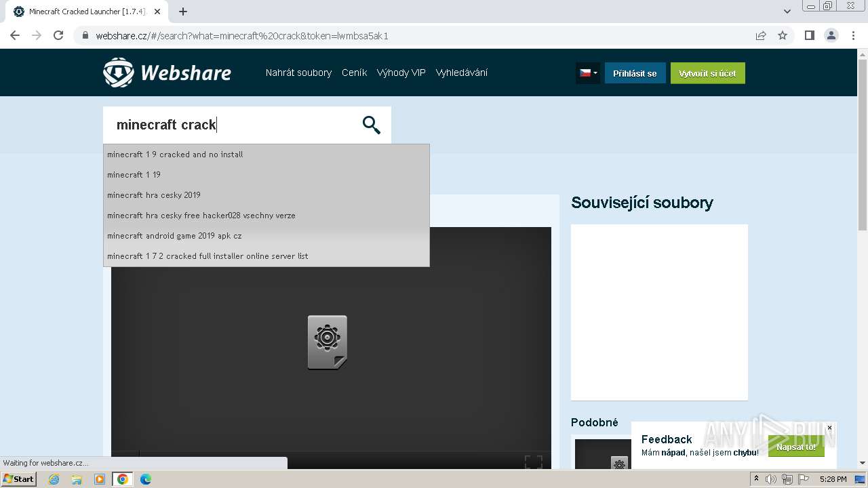Open Chrome three-dot menu
Viewport: 868px width, 488px height.
coord(853,35)
